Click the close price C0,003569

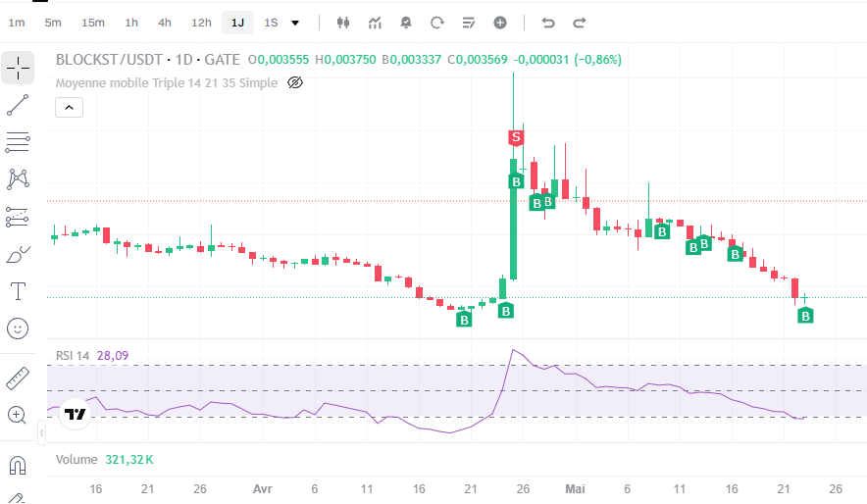tap(478, 60)
